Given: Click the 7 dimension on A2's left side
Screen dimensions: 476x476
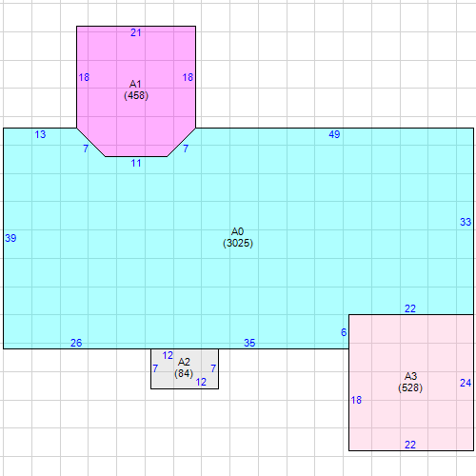Looking at the screenshot, I should [x=155, y=368].
